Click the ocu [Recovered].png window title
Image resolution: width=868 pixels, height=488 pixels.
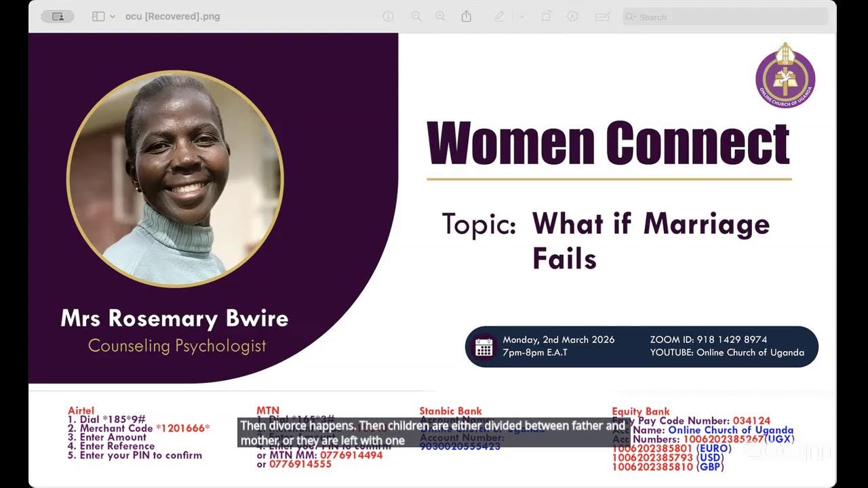tap(173, 16)
